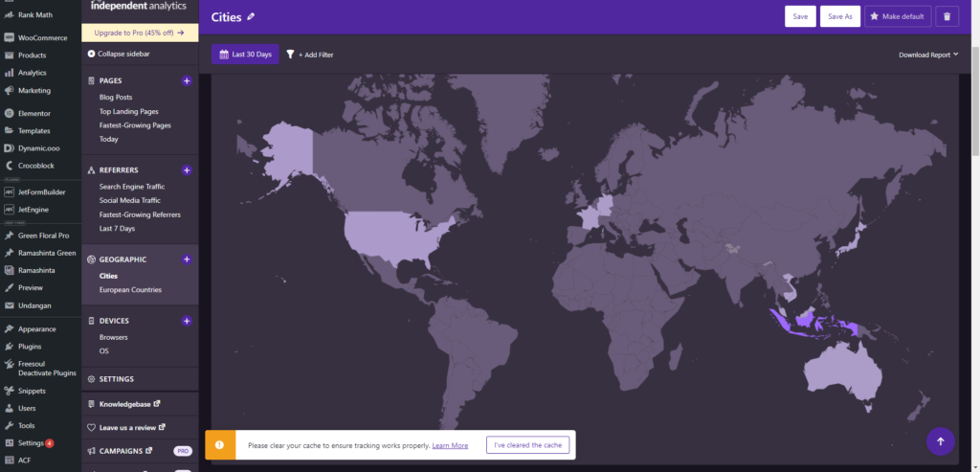Open the Last 30 Days date picker

click(245, 55)
